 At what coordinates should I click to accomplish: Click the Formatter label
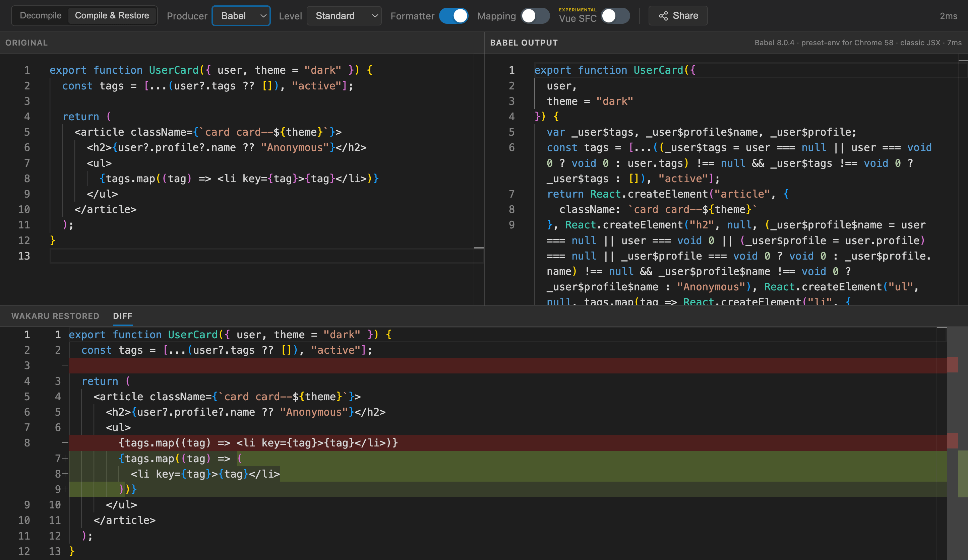coord(412,16)
